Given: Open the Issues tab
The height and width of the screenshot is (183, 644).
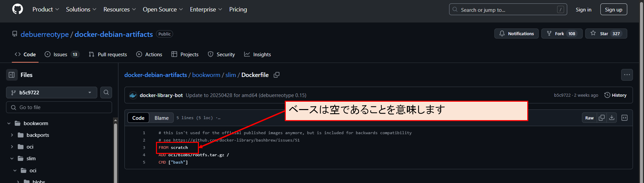Looking at the screenshot, I should pos(62,55).
